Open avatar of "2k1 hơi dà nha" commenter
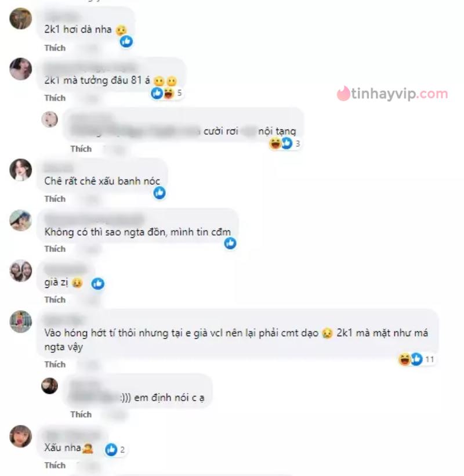The height and width of the screenshot is (476, 464). (21, 19)
